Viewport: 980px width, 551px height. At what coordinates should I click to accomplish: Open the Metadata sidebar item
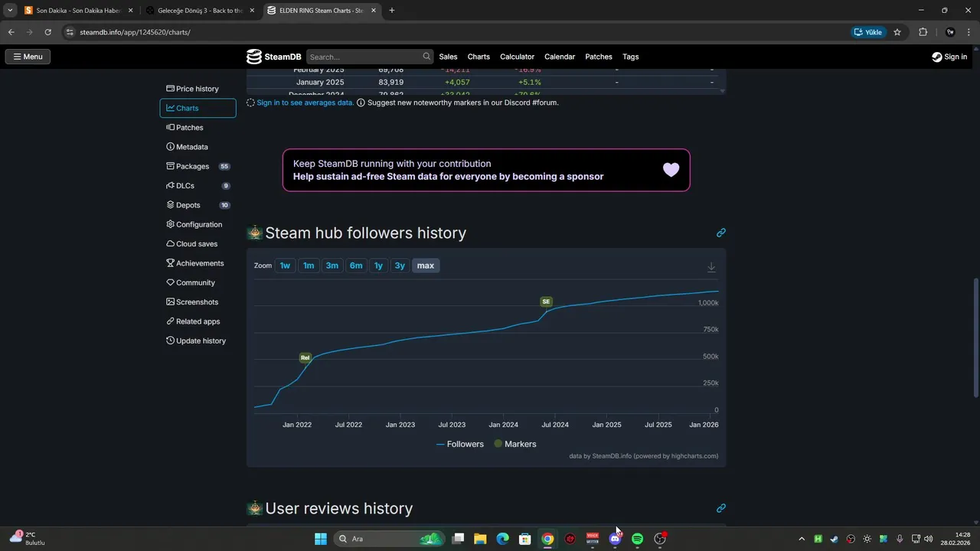(198, 147)
